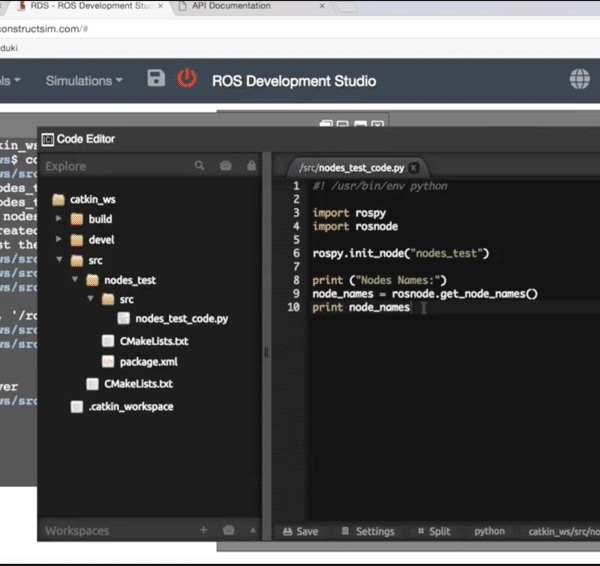Select the nodes_test folder label
The width and height of the screenshot is (600, 566).
point(130,281)
